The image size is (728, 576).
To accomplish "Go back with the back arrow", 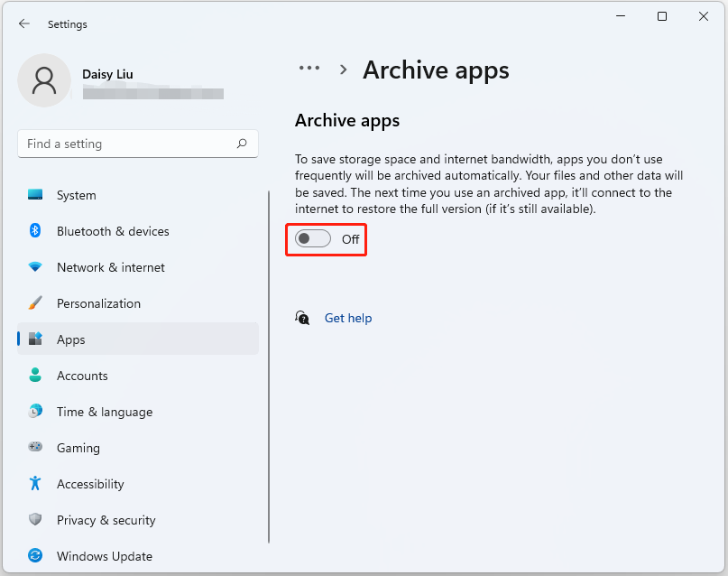I will point(24,24).
